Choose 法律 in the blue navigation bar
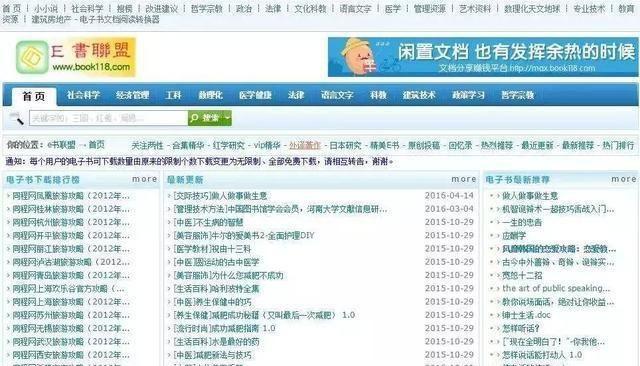The height and width of the screenshot is (366, 640). 296,95
